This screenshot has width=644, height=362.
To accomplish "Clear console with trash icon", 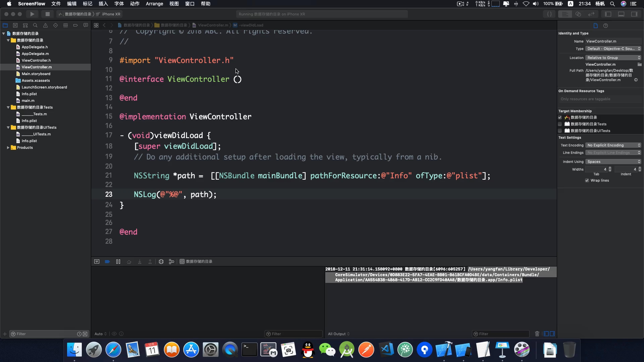I will click(x=537, y=334).
